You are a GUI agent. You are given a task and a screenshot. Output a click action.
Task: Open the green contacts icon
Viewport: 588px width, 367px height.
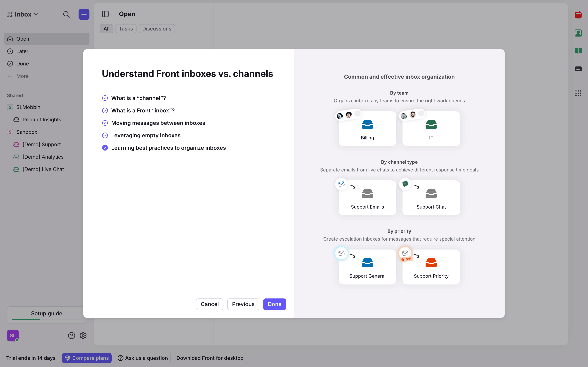(x=578, y=33)
